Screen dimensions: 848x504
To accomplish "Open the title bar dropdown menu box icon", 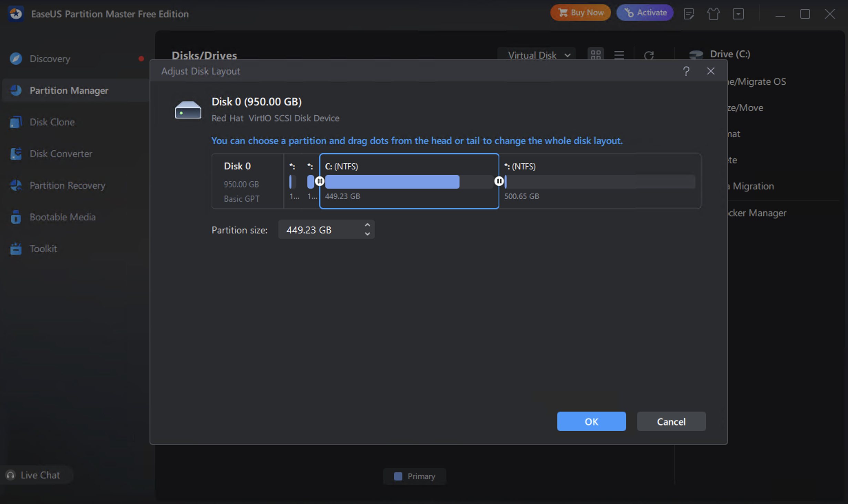I will pos(738,14).
